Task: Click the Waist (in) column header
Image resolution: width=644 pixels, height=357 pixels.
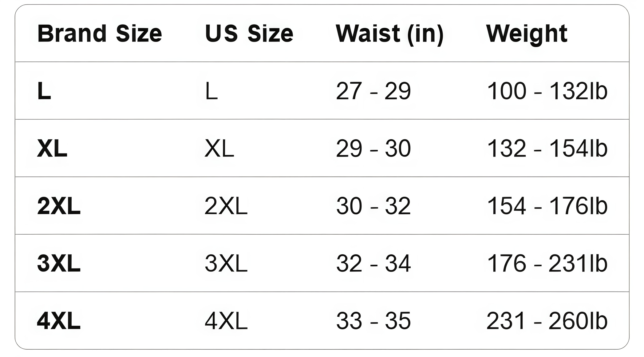Action: 389,33
